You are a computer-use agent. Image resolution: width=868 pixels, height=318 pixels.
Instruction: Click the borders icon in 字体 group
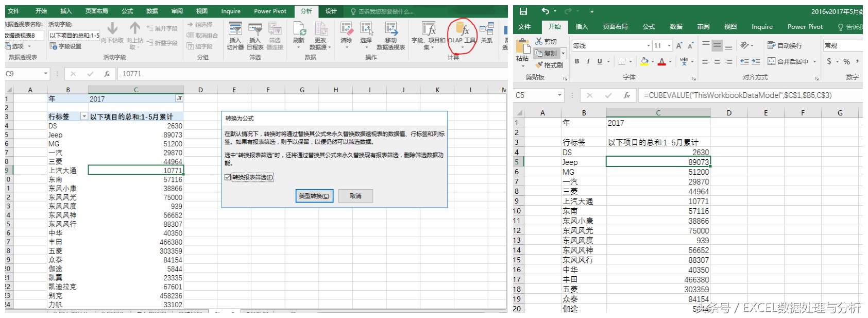pos(622,61)
